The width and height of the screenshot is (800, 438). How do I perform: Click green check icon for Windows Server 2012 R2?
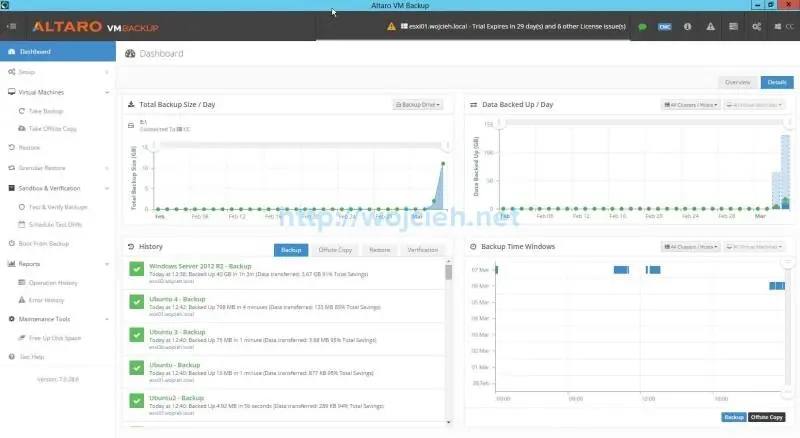[136, 269]
